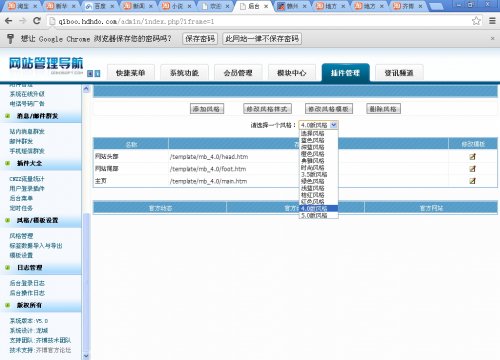Open the 资讯频道 tab
The image size is (500, 360).
399,73
